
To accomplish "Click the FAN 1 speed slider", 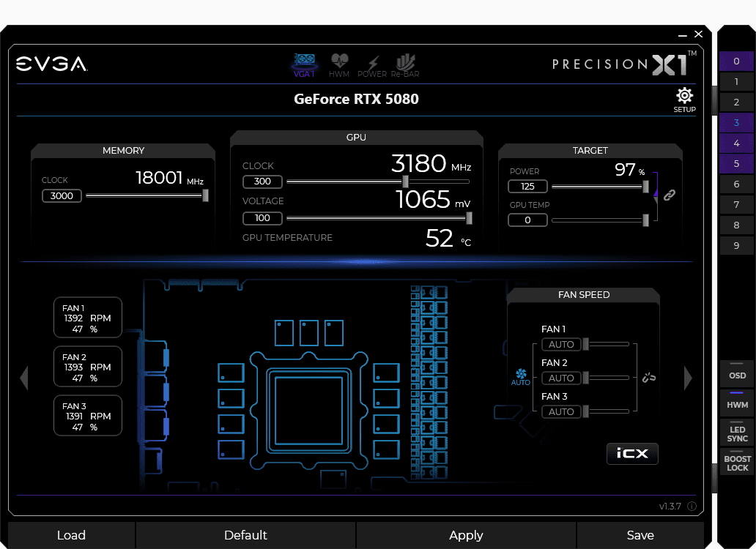I will 606,344.
